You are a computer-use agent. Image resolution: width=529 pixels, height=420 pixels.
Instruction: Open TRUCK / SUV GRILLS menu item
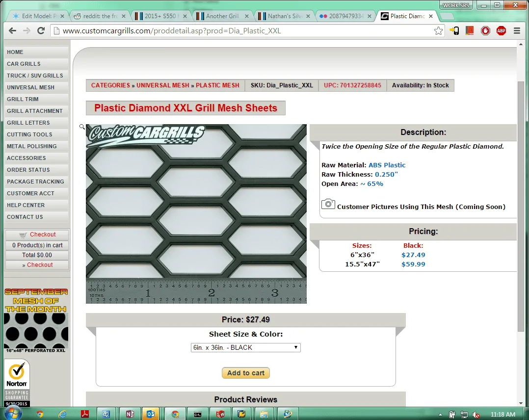35,76
